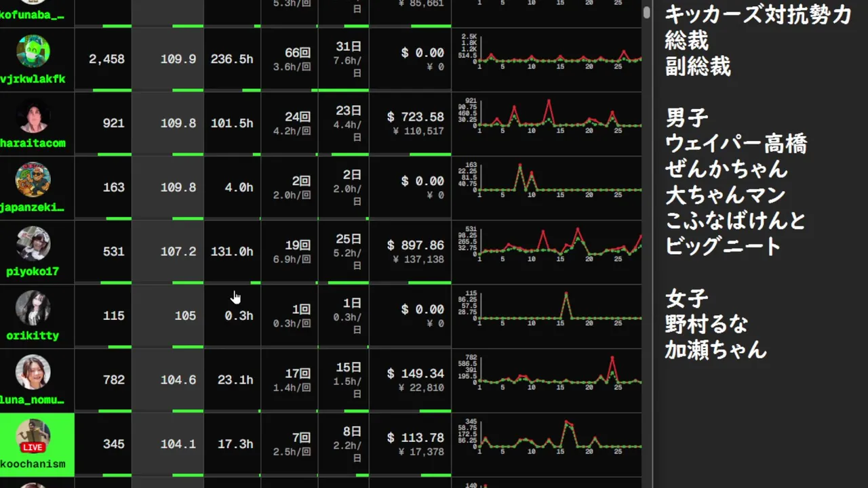Select the $ 897.86 earnings cell
The width and height of the screenshot is (868, 488).
(410, 251)
